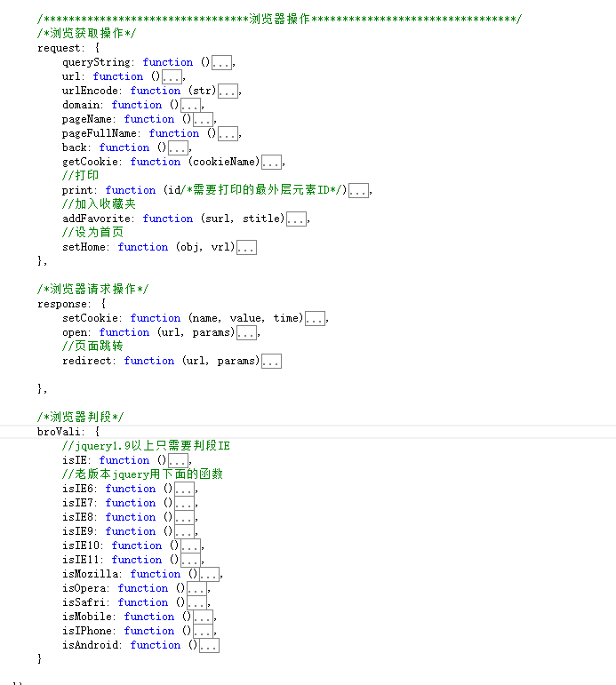Click the '//页面跳转' comment line
Image resolution: width=616 pixels, height=685 pixels.
pyautogui.click(x=92, y=346)
